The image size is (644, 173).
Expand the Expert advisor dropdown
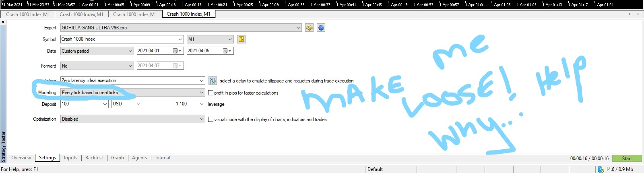click(298, 28)
